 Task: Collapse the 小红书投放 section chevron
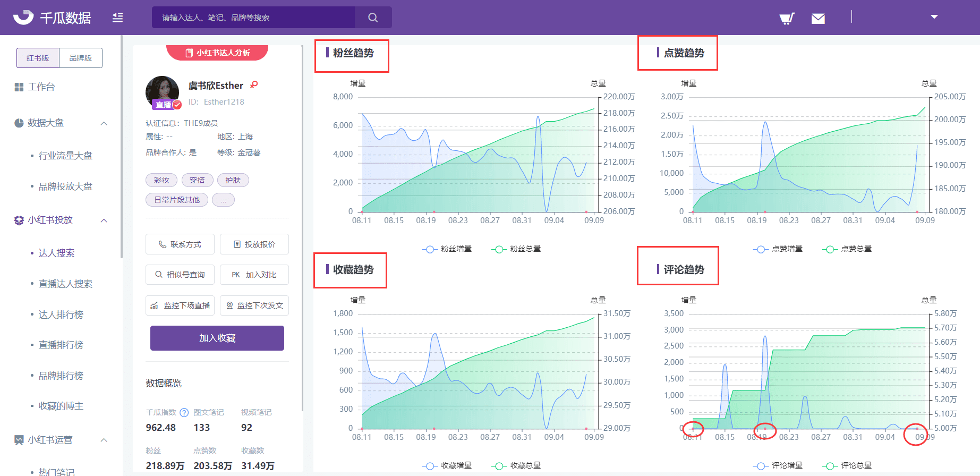tap(104, 220)
